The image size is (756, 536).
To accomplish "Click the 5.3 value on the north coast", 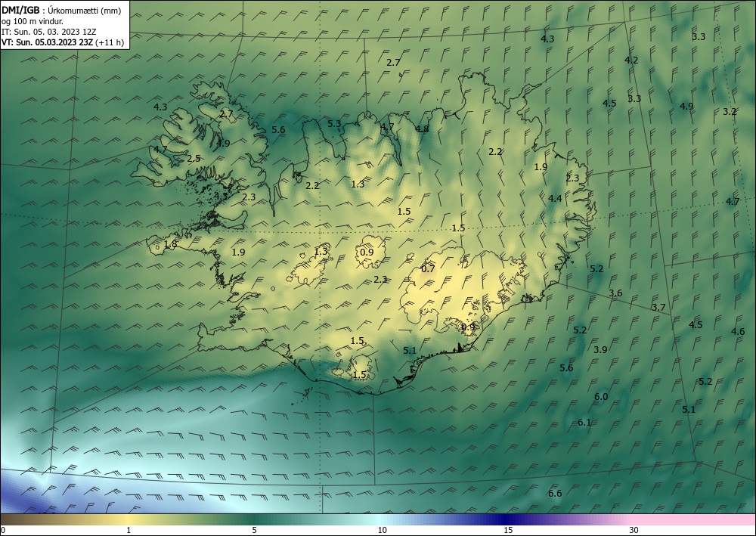I will 334,124.
